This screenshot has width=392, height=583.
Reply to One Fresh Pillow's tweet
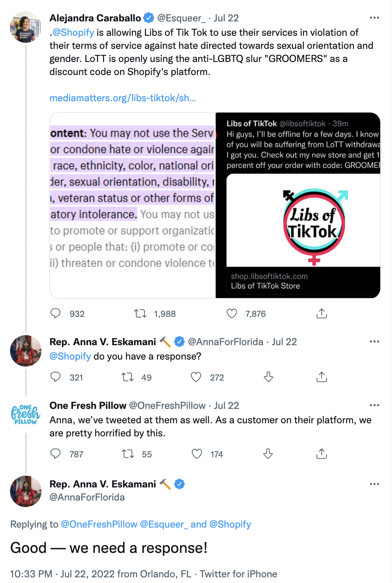pos(55,454)
